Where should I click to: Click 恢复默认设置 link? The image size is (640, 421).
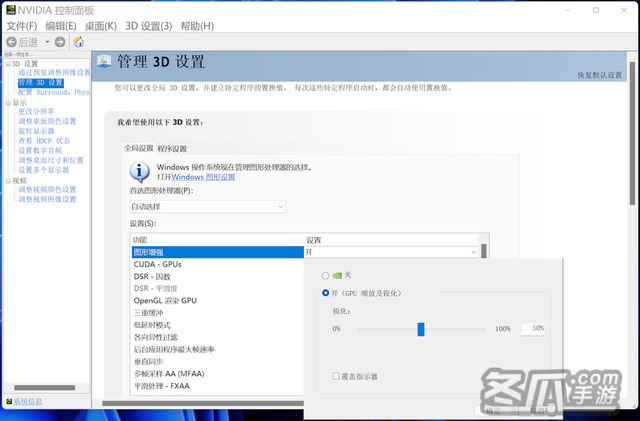[x=600, y=75]
